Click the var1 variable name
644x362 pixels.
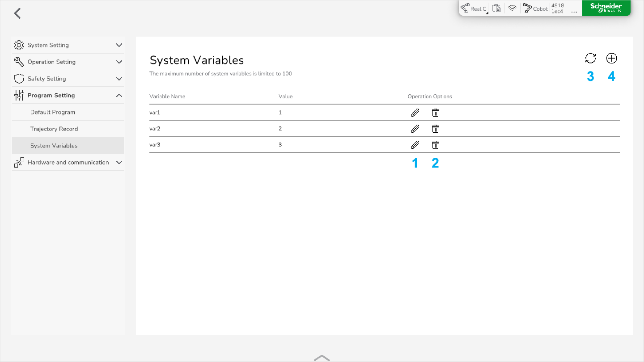(155, 113)
